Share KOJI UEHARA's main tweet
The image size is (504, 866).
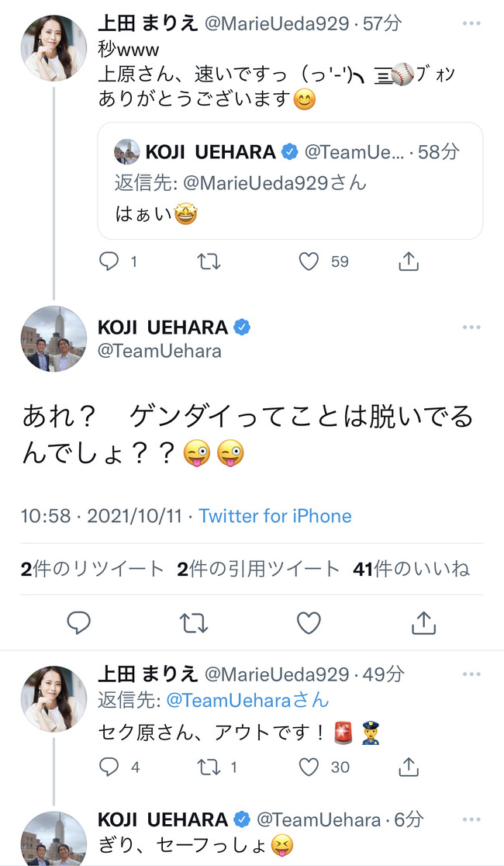click(x=424, y=622)
